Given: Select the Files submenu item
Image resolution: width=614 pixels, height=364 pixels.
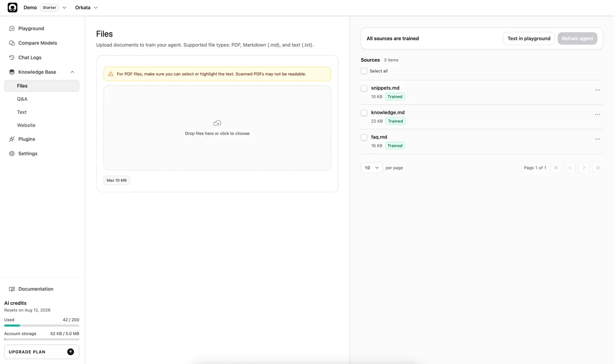Looking at the screenshot, I should tap(42, 86).
